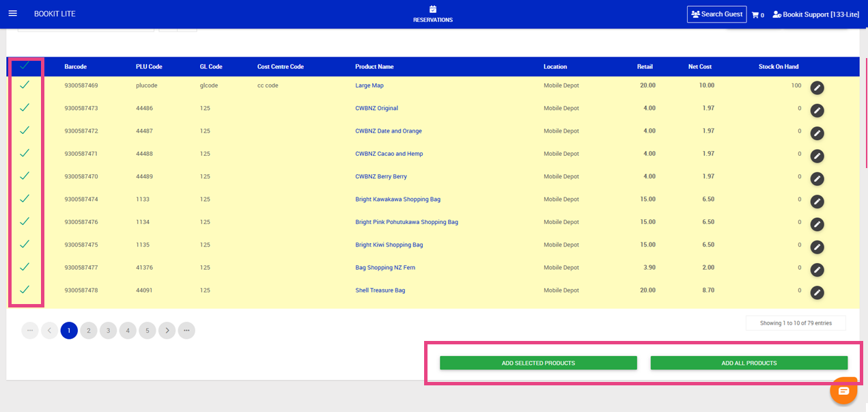Edit CWBNZ Date and Orange product
Image resolution: width=868 pixels, height=412 pixels.
coord(817,133)
